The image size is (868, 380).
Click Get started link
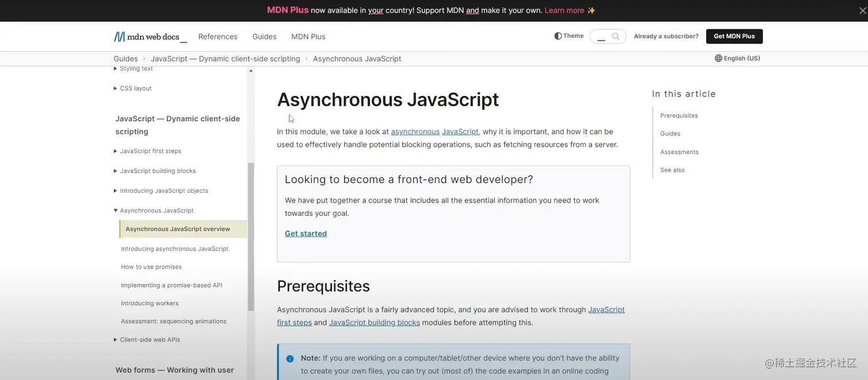coord(305,234)
